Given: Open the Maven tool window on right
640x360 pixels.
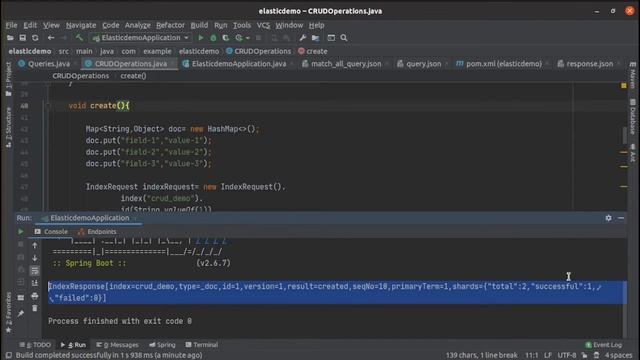Looking at the screenshot, I should pyautogui.click(x=633, y=76).
